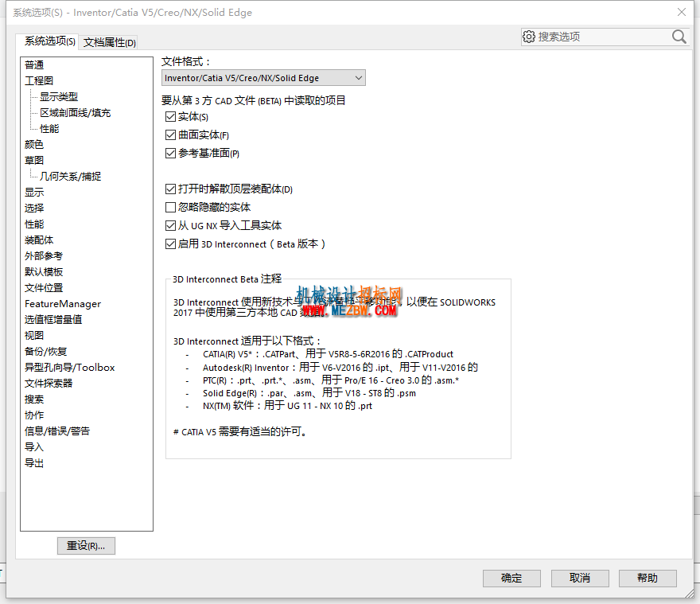Viewport: 700px width, 604px height.
Task: Select 工程图 in the options tree
Action: click(x=39, y=81)
